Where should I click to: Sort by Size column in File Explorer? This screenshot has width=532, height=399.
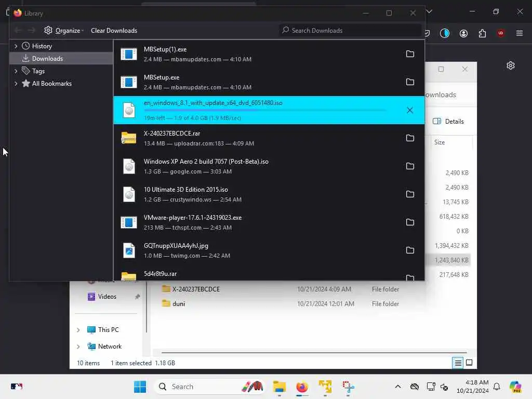coord(440,142)
